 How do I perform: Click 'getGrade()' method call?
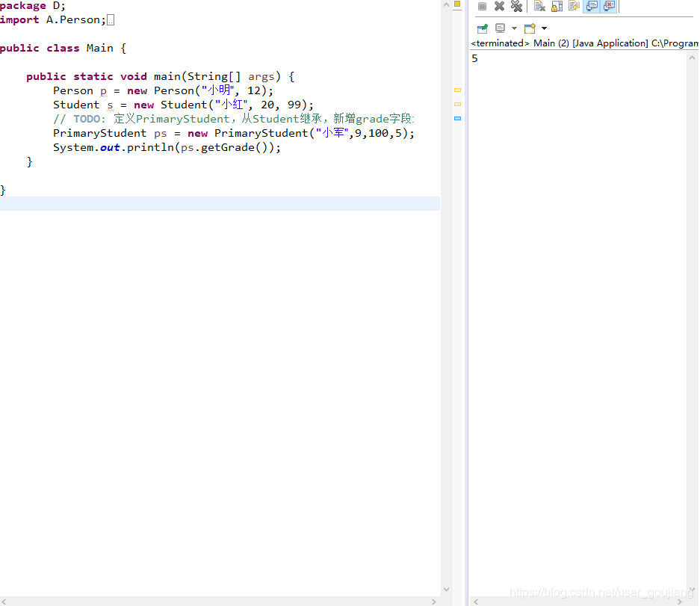(234, 148)
